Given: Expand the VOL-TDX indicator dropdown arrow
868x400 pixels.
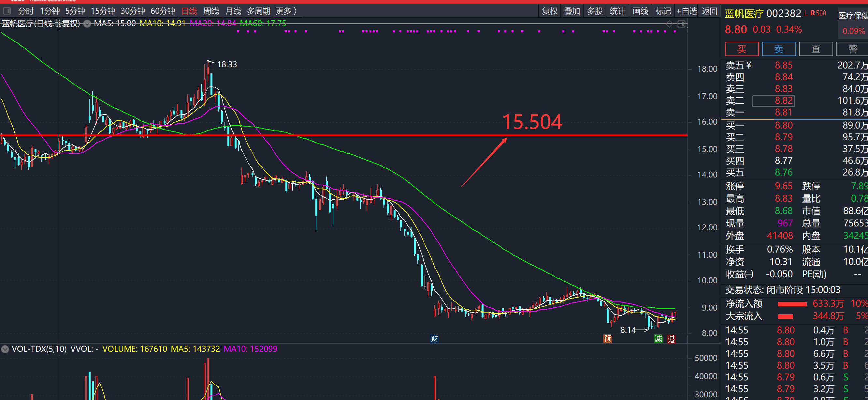Looking at the screenshot, I should (5, 349).
